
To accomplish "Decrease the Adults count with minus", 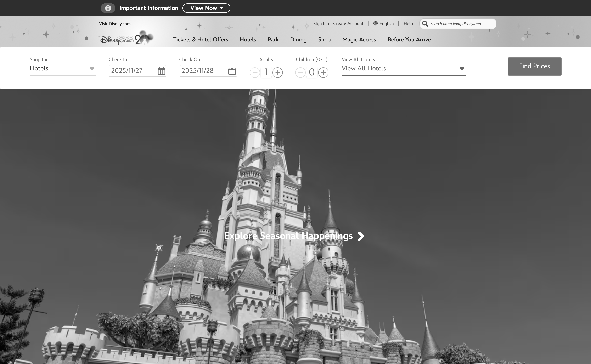I will (x=255, y=73).
